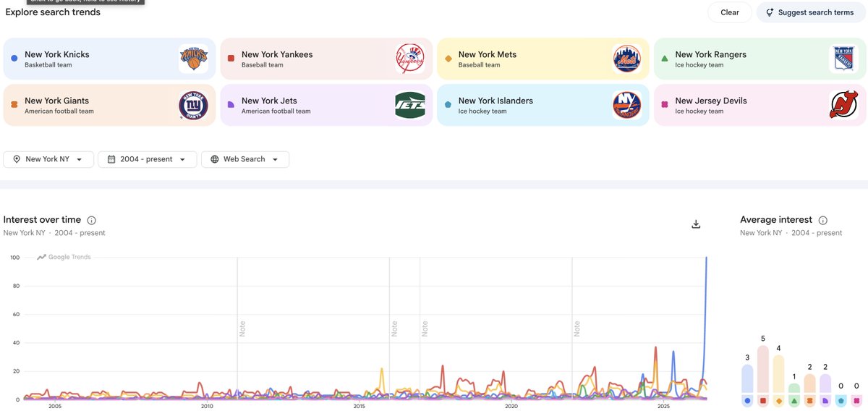Click the Average interest title
This screenshot has height=411, width=868.
776,220
